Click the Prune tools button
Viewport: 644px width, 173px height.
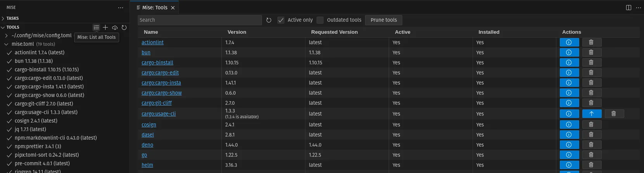[x=384, y=20]
